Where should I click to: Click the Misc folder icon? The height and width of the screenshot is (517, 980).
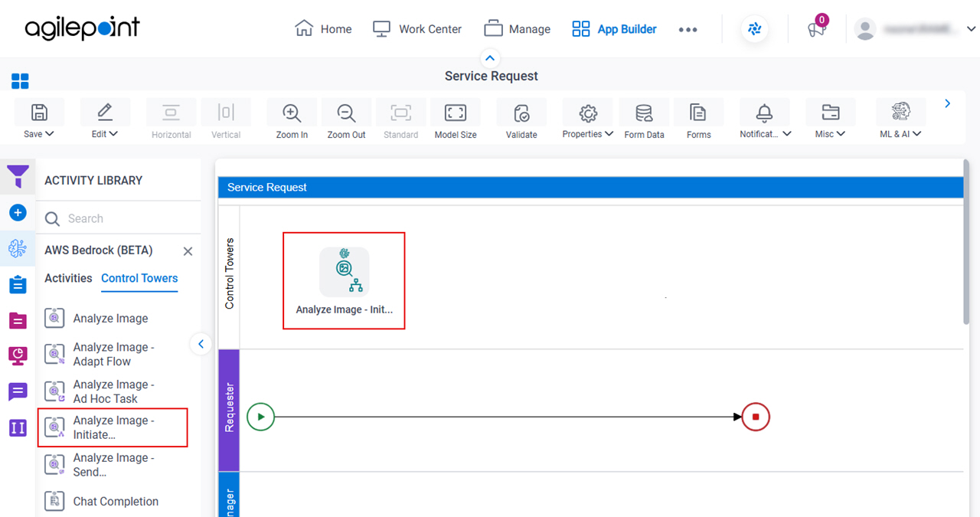tap(830, 113)
